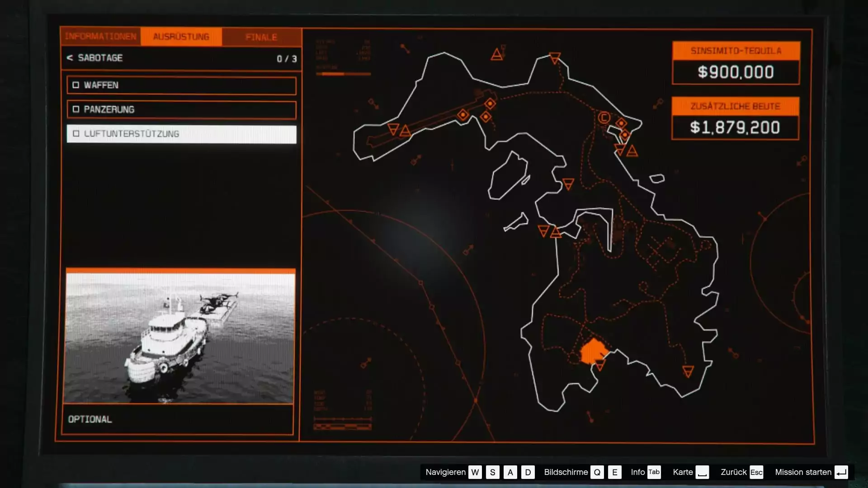The height and width of the screenshot is (488, 868).
Task: Click the W navigate key icon
Action: tap(475, 472)
